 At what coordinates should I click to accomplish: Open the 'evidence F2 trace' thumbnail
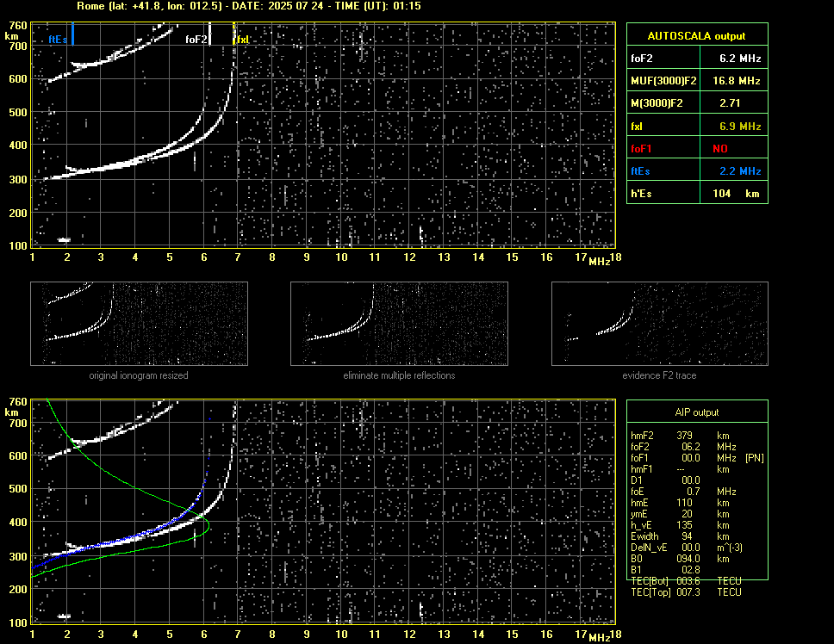(660, 324)
